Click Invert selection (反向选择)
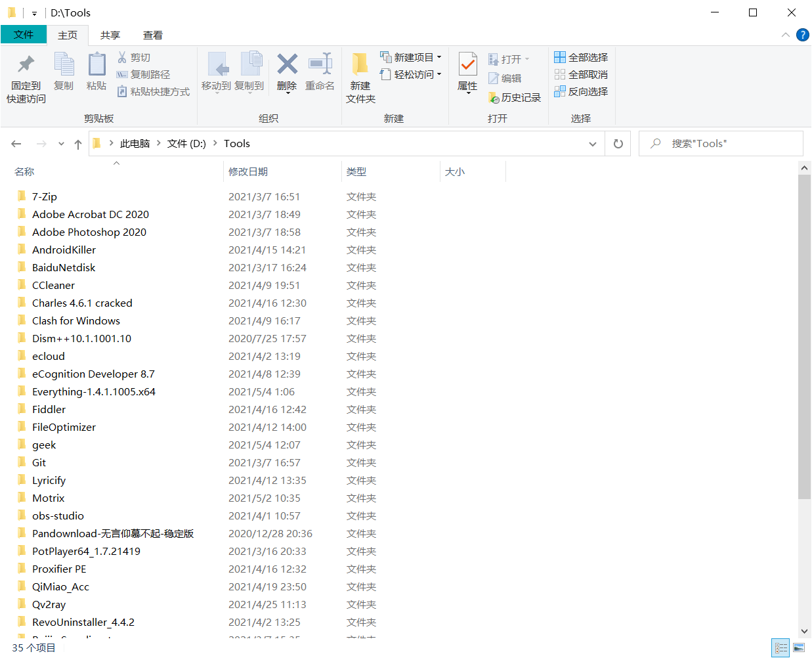This screenshot has width=812, height=658. pyautogui.click(x=581, y=92)
